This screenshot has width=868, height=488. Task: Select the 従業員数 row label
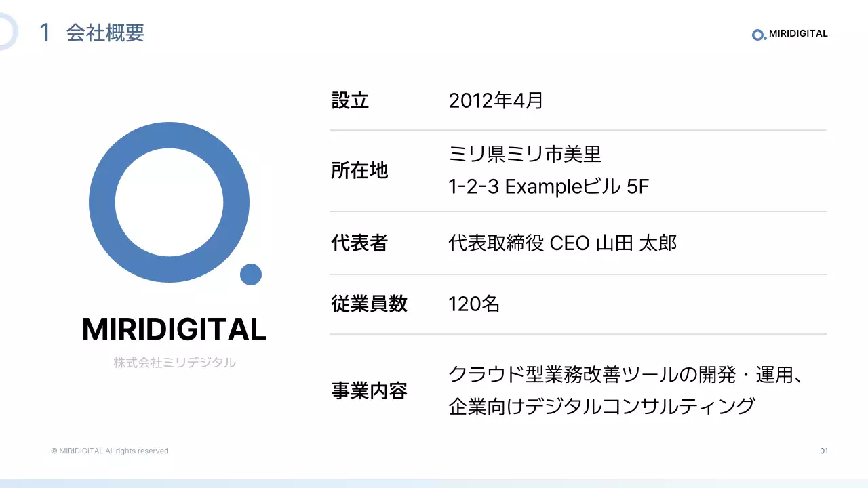point(369,304)
